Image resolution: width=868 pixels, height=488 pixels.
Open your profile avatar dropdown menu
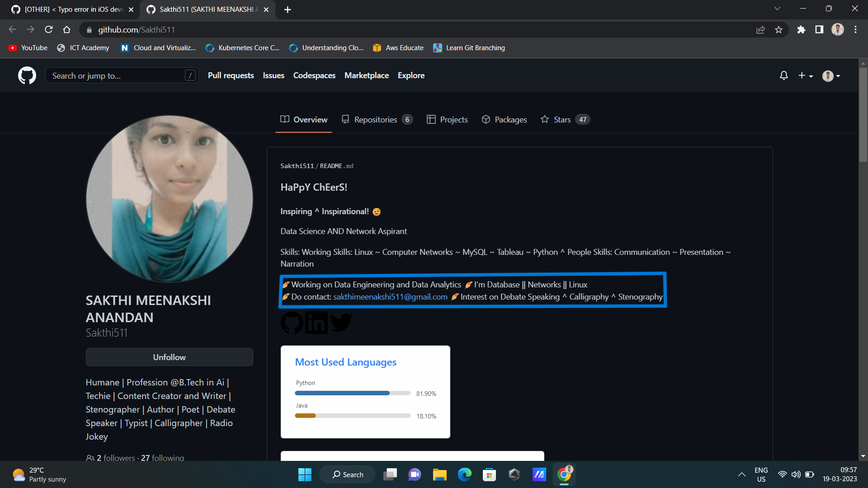[831, 75]
